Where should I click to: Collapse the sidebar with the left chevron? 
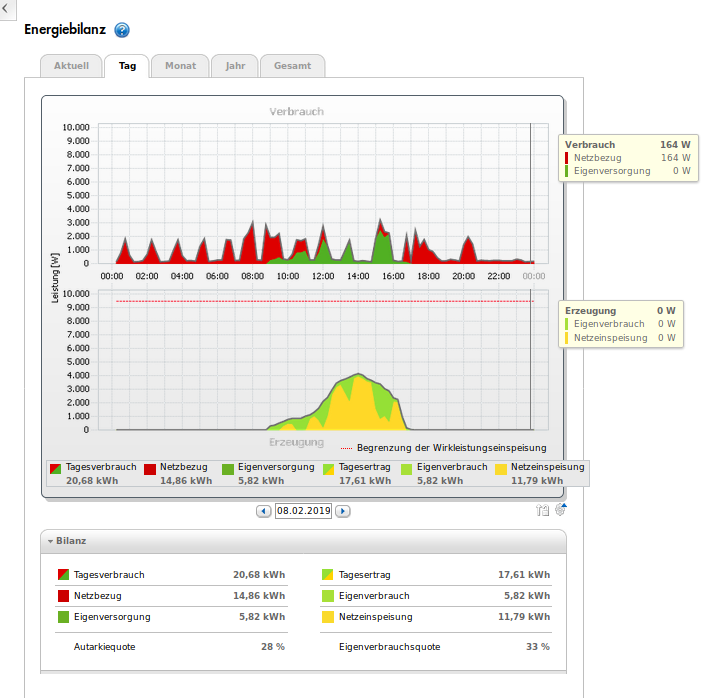tap(8, 8)
